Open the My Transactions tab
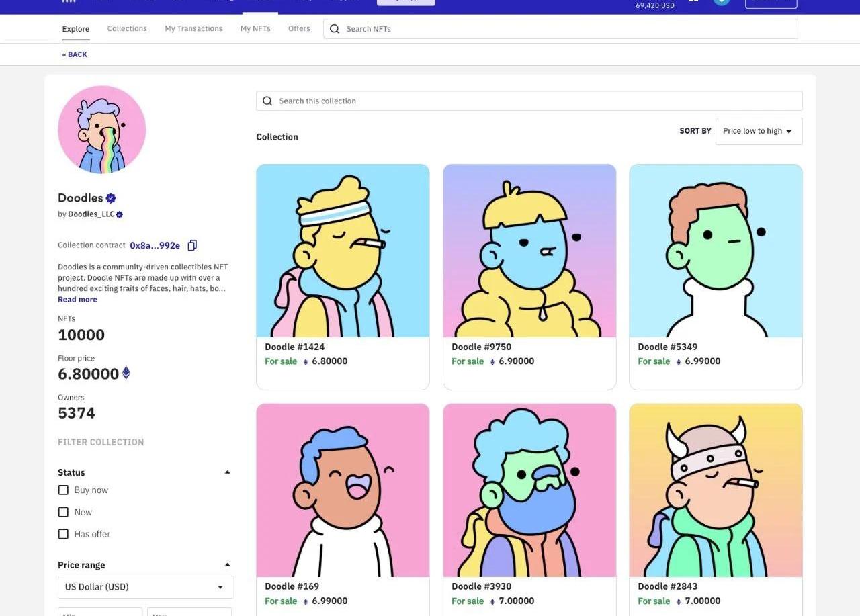 tap(193, 29)
